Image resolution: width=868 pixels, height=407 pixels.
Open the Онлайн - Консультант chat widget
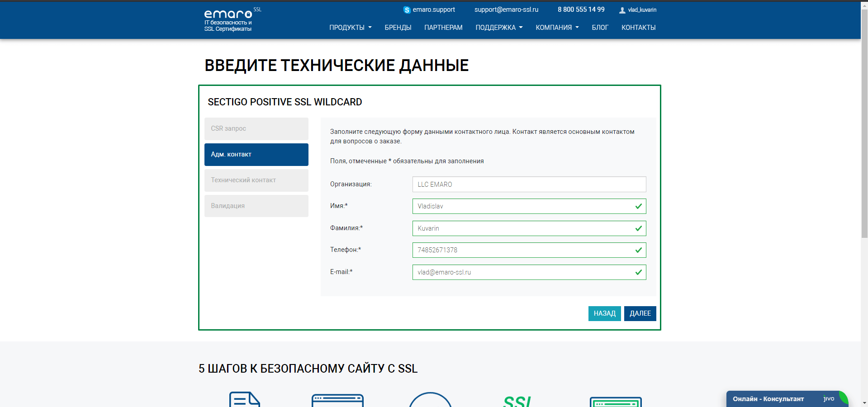tap(787, 399)
